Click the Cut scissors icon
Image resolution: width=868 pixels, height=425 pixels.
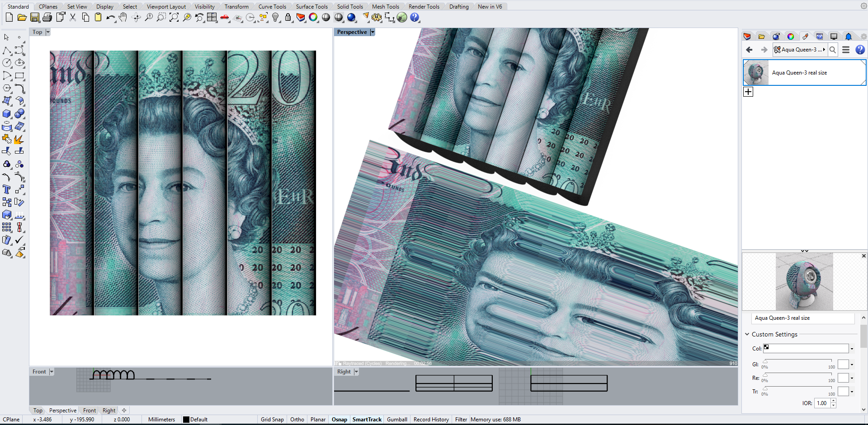[73, 18]
